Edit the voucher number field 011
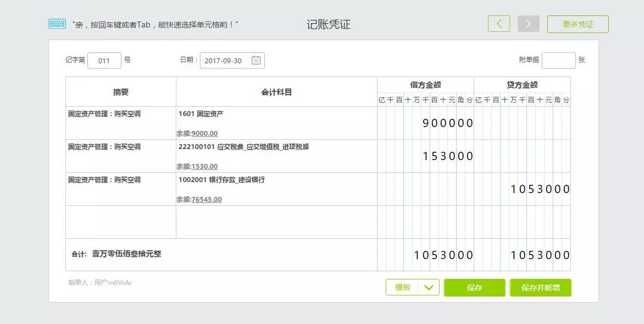 104,61
